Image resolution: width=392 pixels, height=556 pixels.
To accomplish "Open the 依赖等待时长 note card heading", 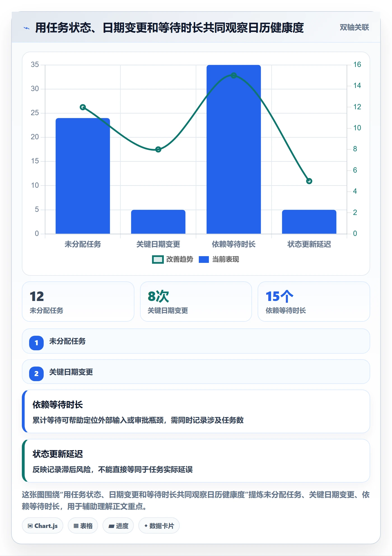I will click(58, 405).
